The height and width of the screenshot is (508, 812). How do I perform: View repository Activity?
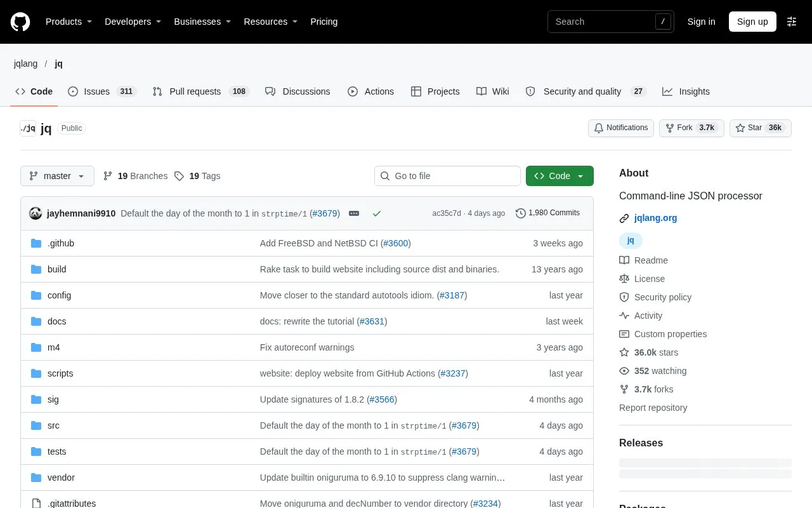coord(641,316)
